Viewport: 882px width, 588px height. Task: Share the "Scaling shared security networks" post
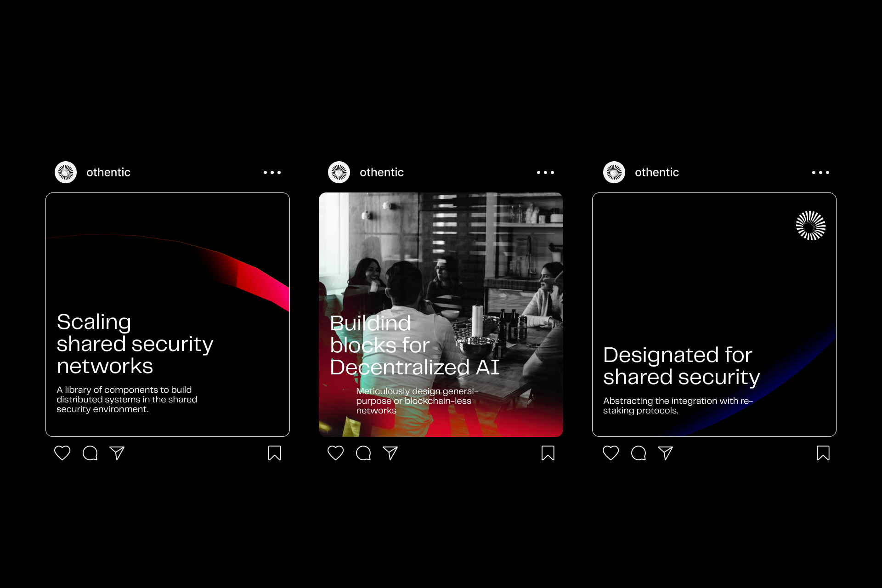pos(117,453)
